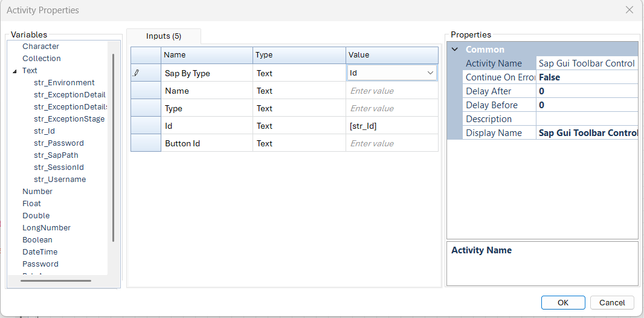Click the Button Id value field

click(x=391, y=143)
